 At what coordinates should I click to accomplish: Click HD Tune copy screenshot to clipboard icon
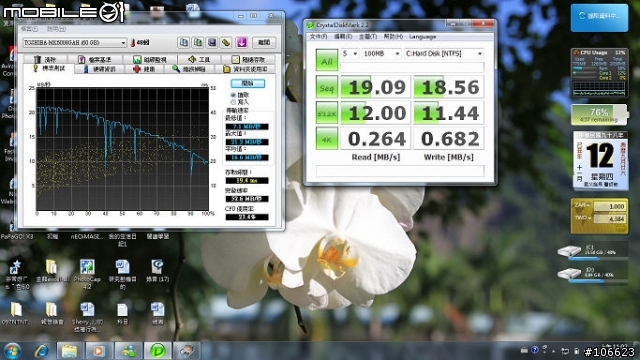pos(198,42)
